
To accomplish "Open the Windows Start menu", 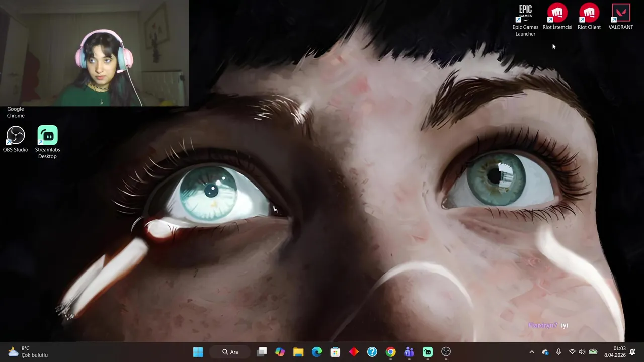I will (x=198, y=352).
